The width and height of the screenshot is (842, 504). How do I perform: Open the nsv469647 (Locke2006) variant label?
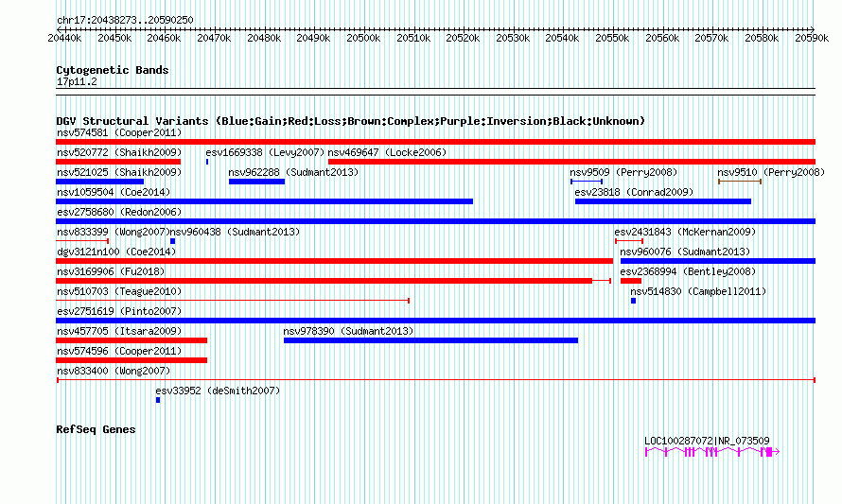tap(387, 152)
